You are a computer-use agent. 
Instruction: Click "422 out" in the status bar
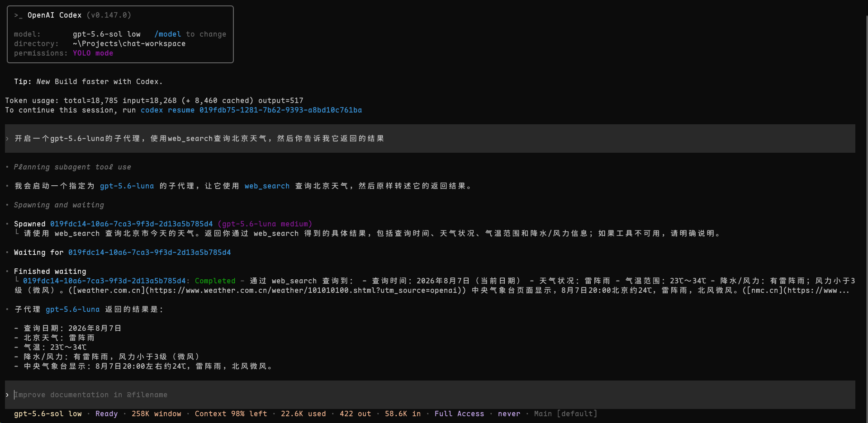[356, 414]
